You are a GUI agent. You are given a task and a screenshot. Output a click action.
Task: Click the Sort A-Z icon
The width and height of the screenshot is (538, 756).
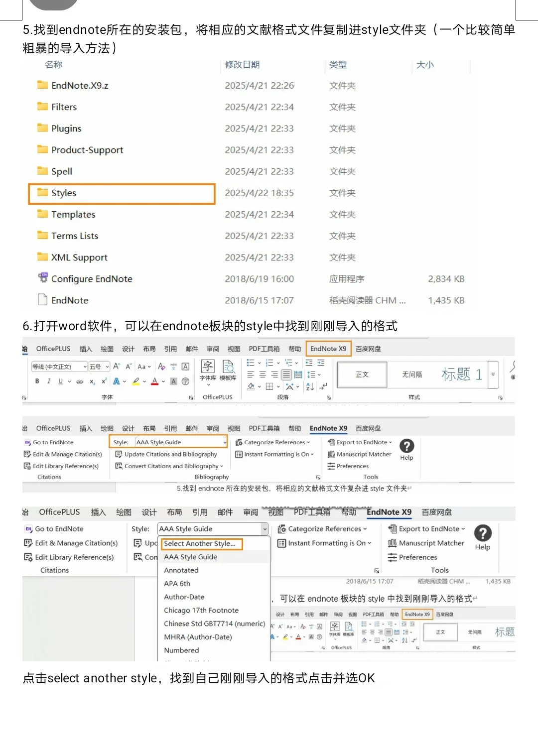pos(310,386)
